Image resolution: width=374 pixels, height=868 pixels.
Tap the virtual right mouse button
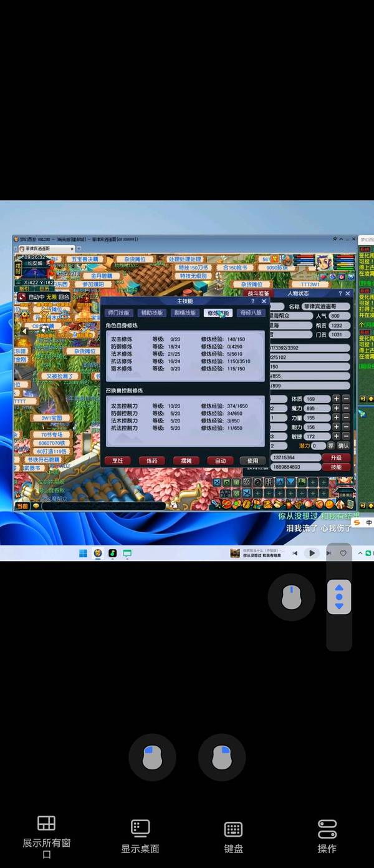[x=222, y=758]
